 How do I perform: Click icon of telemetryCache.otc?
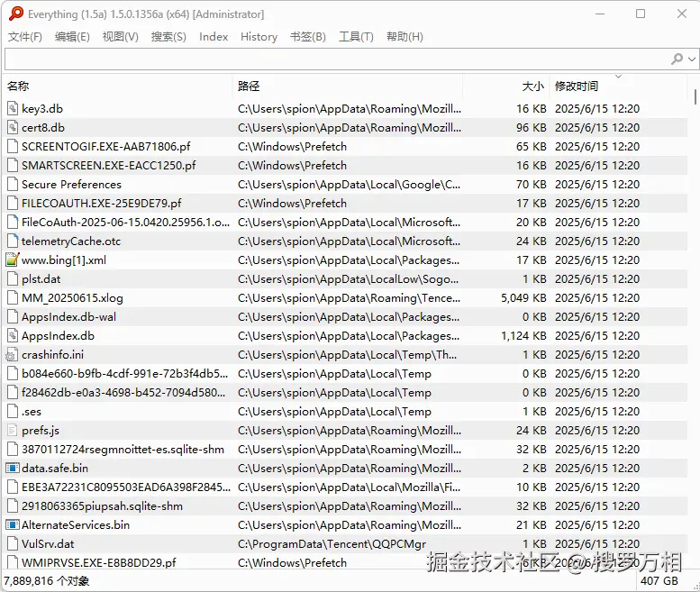point(13,241)
